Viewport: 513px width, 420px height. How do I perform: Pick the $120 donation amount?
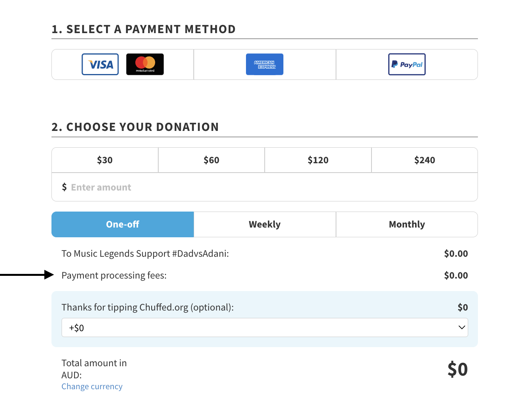click(x=318, y=160)
